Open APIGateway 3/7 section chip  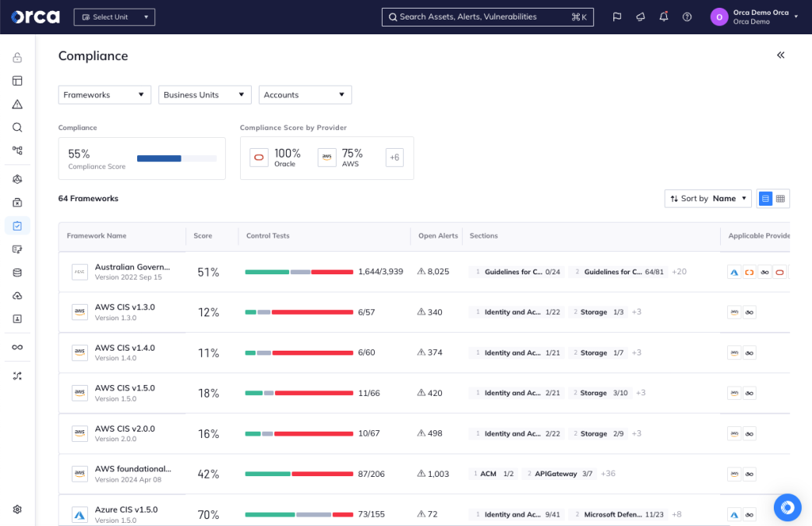(x=560, y=474)
